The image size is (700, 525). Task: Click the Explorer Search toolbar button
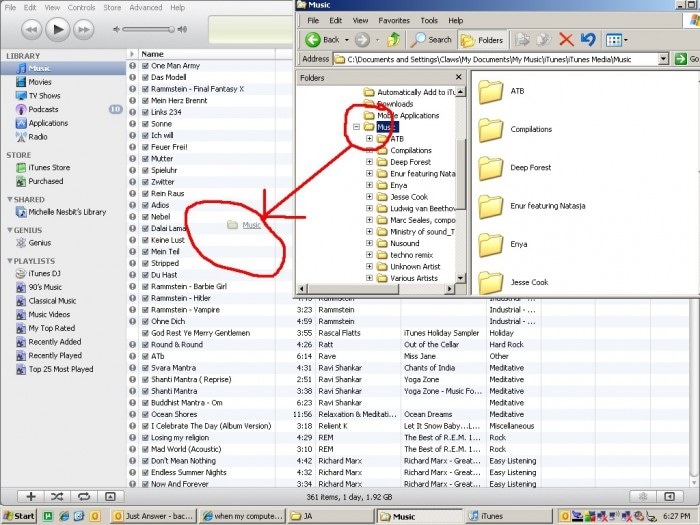pyautogui.click(x=431, y=40)
